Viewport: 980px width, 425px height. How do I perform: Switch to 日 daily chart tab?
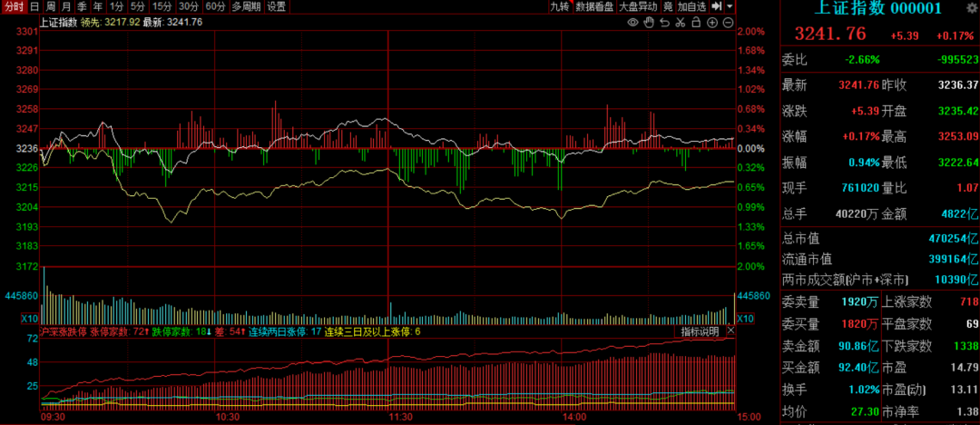pyautogui.click(x=34, y=7)
